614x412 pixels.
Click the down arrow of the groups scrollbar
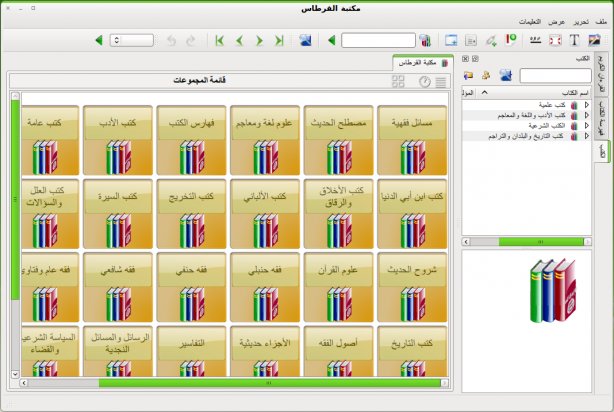(15, 374)
